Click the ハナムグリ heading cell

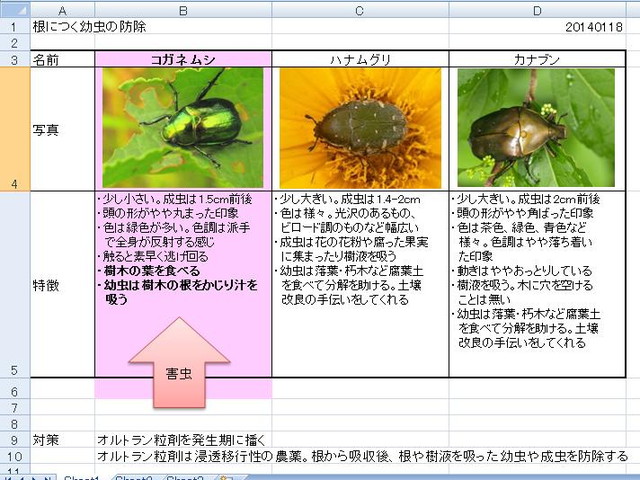360,60
